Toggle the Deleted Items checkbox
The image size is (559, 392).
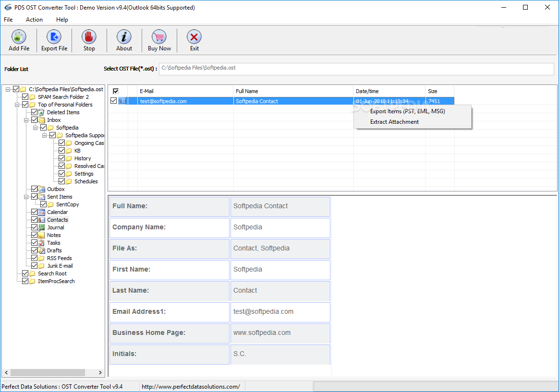[x=34, y=112]
